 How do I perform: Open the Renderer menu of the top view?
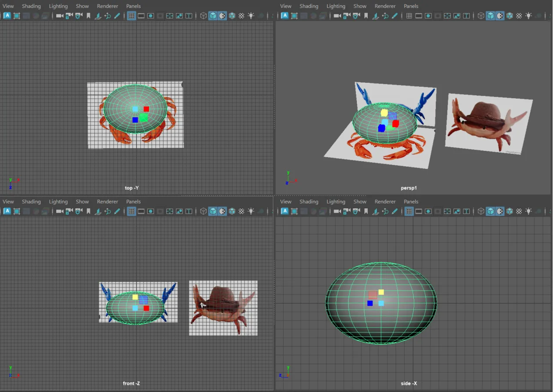pos(108,6)
